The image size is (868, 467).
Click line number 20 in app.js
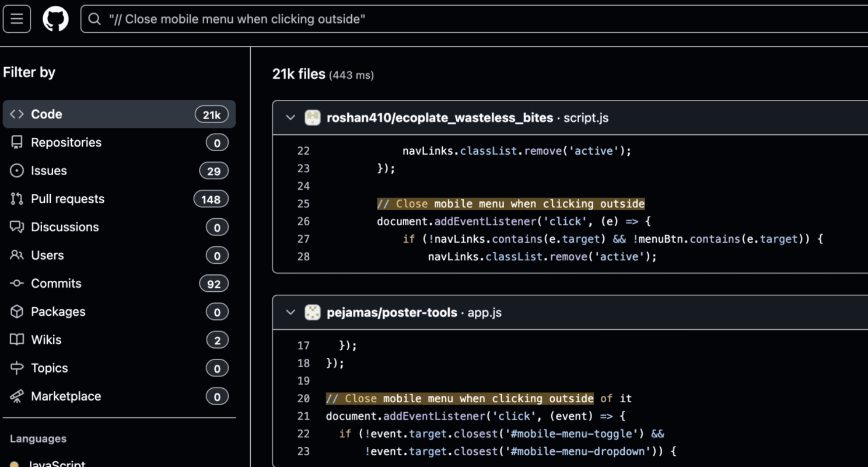(303, 399)
